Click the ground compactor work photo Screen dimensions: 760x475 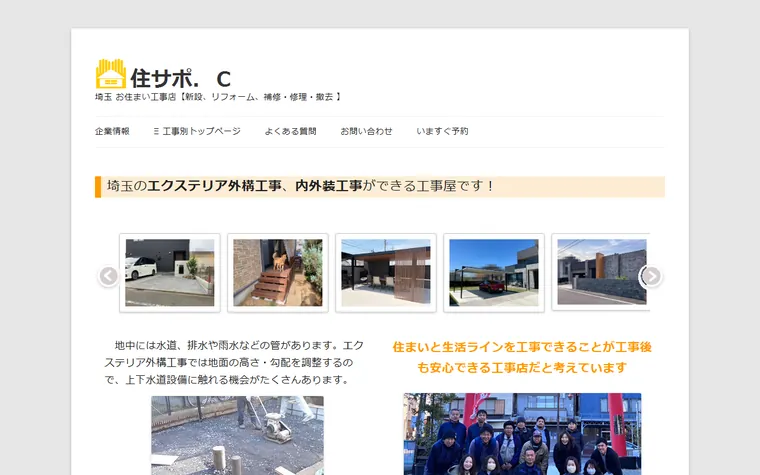(x=238, y=435)
